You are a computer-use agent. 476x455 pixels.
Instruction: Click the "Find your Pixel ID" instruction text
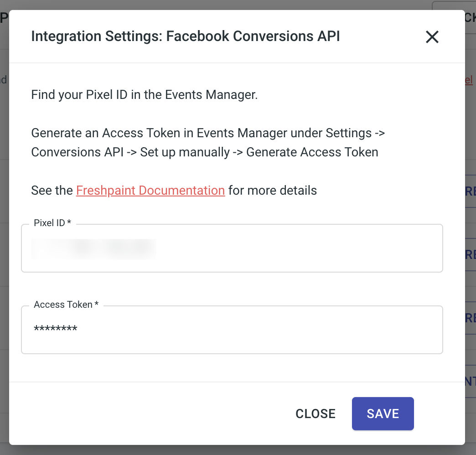click(144, 95)
